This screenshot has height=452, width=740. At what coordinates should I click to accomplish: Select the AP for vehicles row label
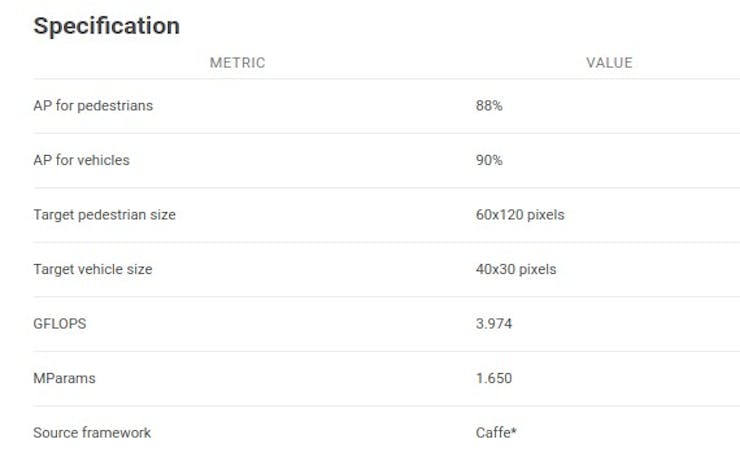click(81, 160)
